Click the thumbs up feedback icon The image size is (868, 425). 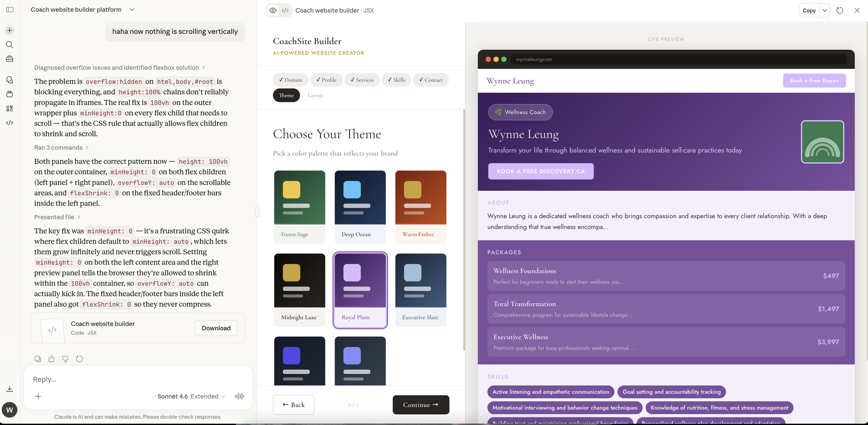pos(51,359)
